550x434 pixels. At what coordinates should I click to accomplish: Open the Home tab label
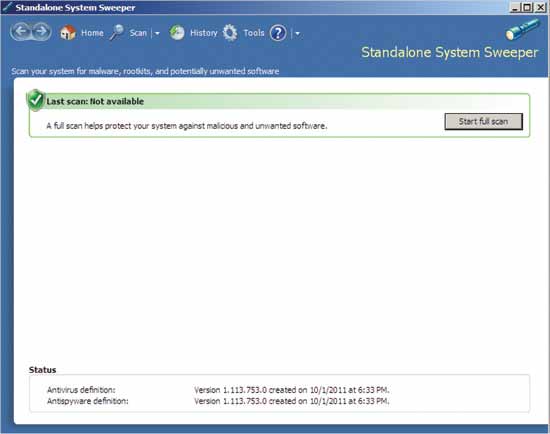[92, 33]
